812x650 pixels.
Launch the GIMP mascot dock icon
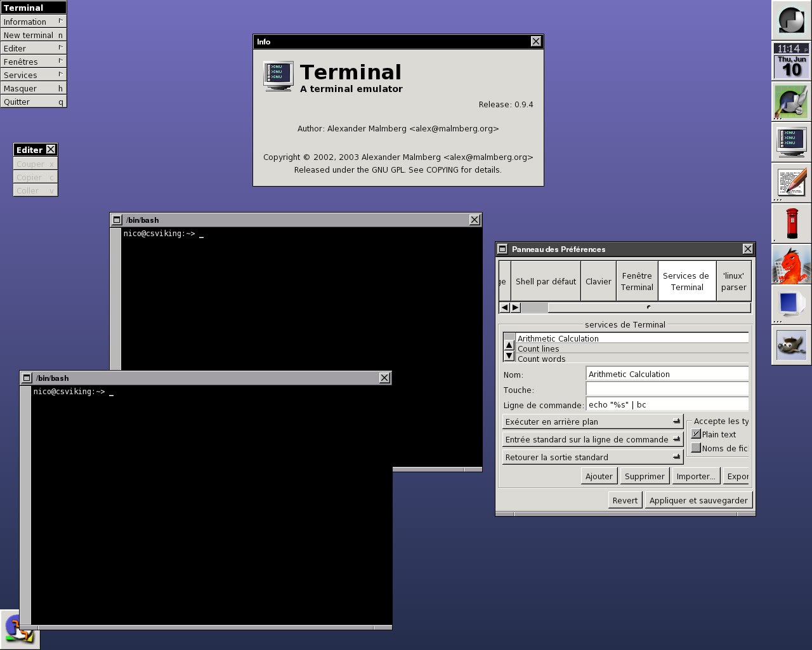(x=791, y=345)
